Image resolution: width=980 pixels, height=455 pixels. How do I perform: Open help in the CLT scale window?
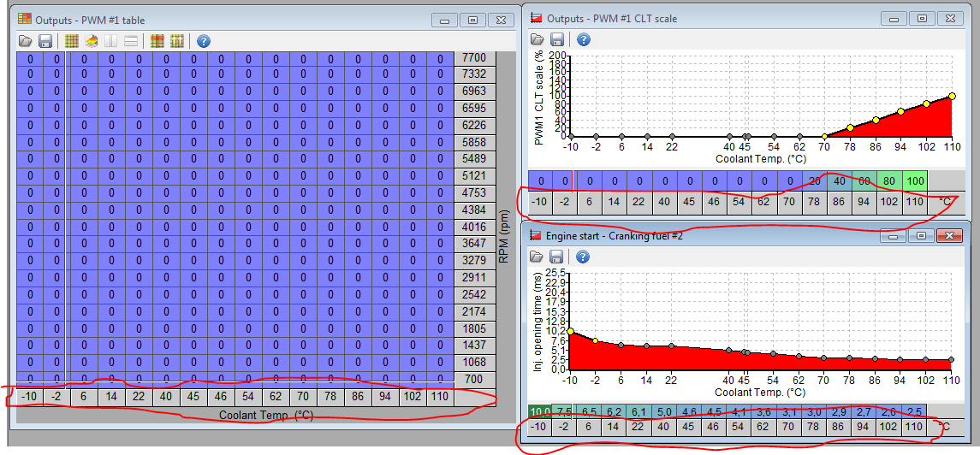click(584, 39)
